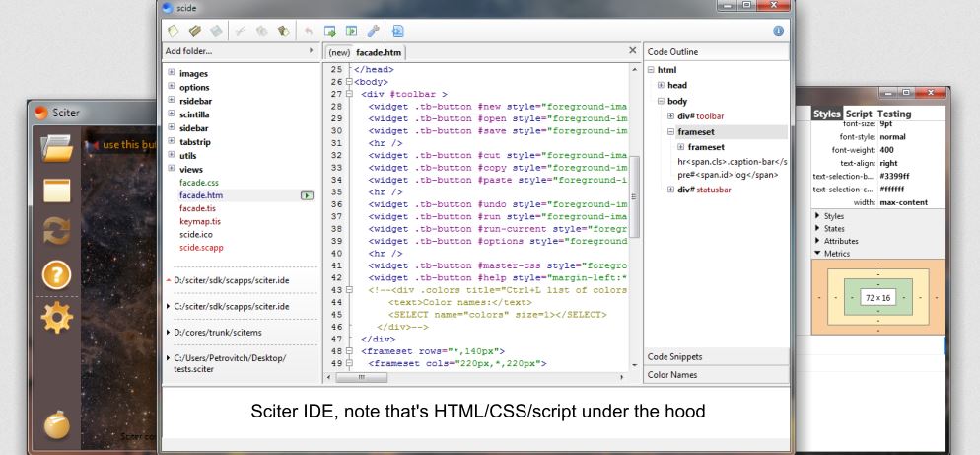Click the Run toolbar icon
This screenshot has width=980, height=455.
coord(330,30)
